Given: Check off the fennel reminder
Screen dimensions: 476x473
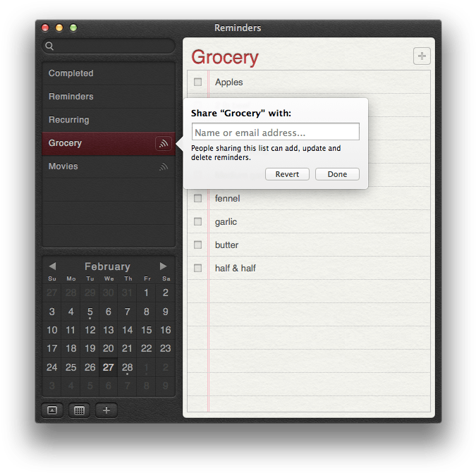Looking at the screenshot, I should (197, 198).
